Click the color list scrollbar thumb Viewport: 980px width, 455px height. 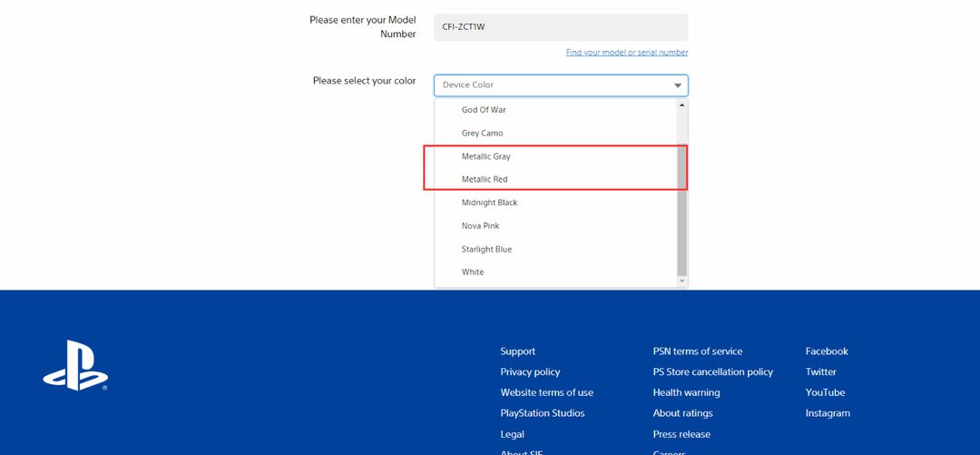click(681, 212)
